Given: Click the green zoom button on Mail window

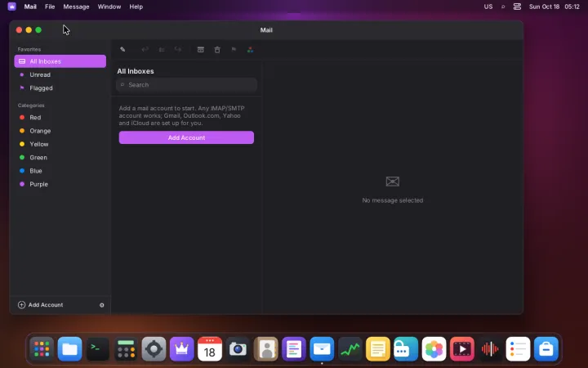Looking at the screenshot, I should [x=38, y=30].
